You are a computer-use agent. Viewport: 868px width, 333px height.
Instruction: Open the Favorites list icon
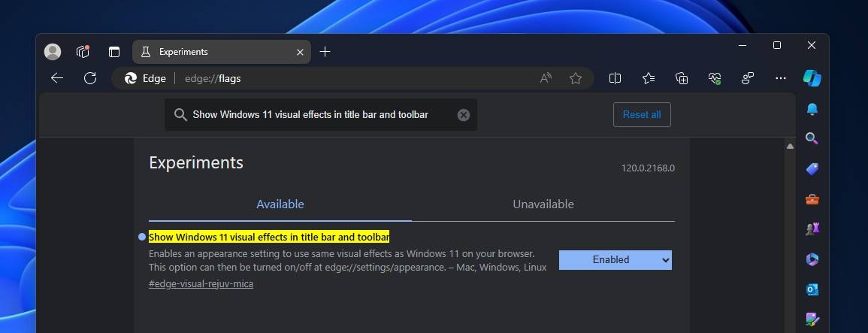pos(649,78)
